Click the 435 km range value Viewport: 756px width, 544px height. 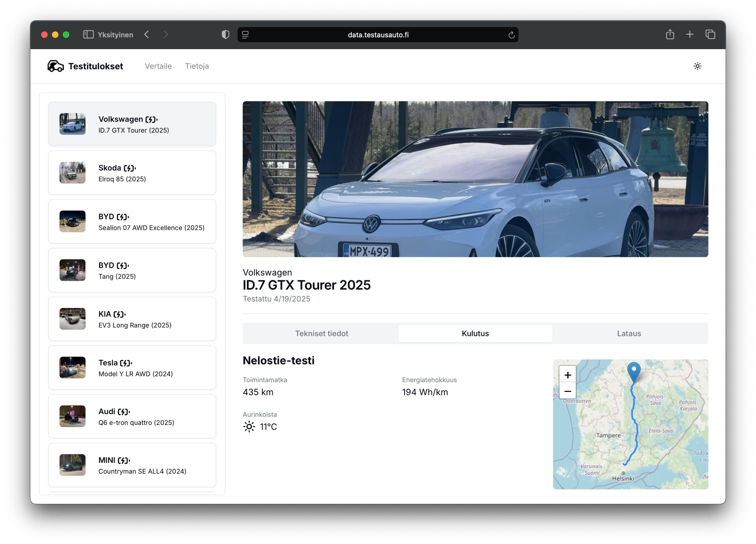pyautogui.click(x=258, y=392)
